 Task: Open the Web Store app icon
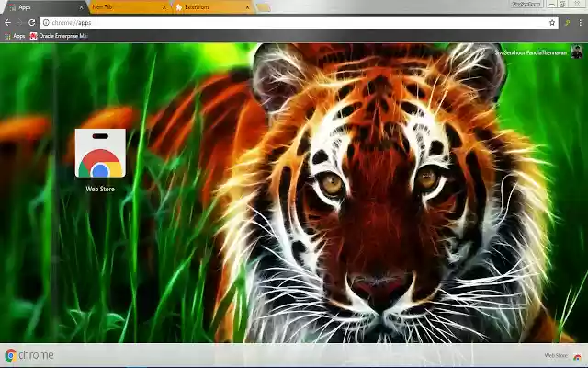pos(100,153)
